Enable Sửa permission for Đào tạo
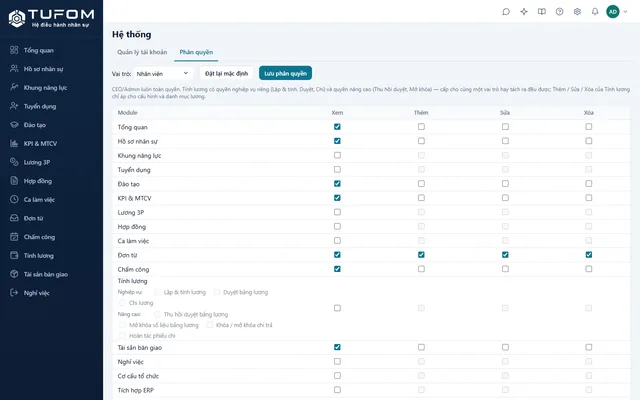 505,184
